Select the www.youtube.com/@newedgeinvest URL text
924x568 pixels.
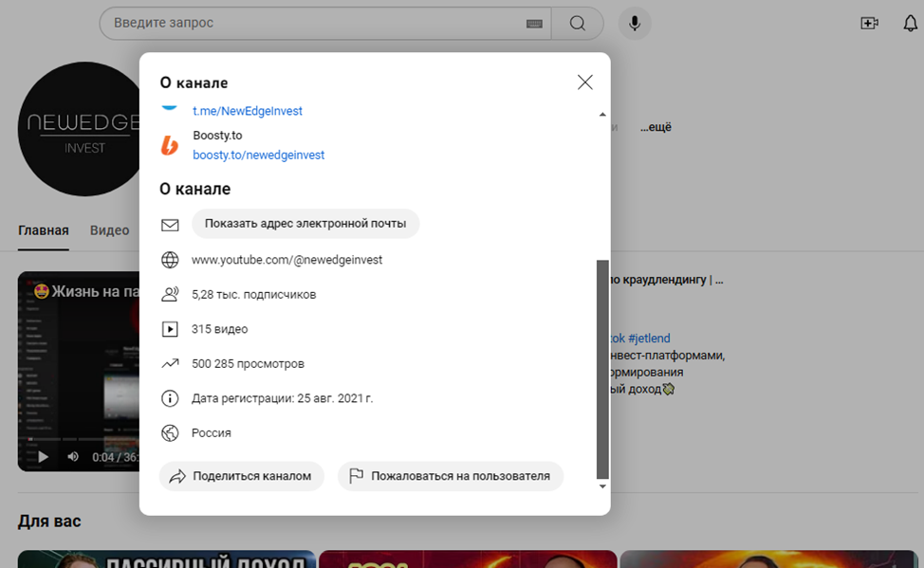click(287, 260)
